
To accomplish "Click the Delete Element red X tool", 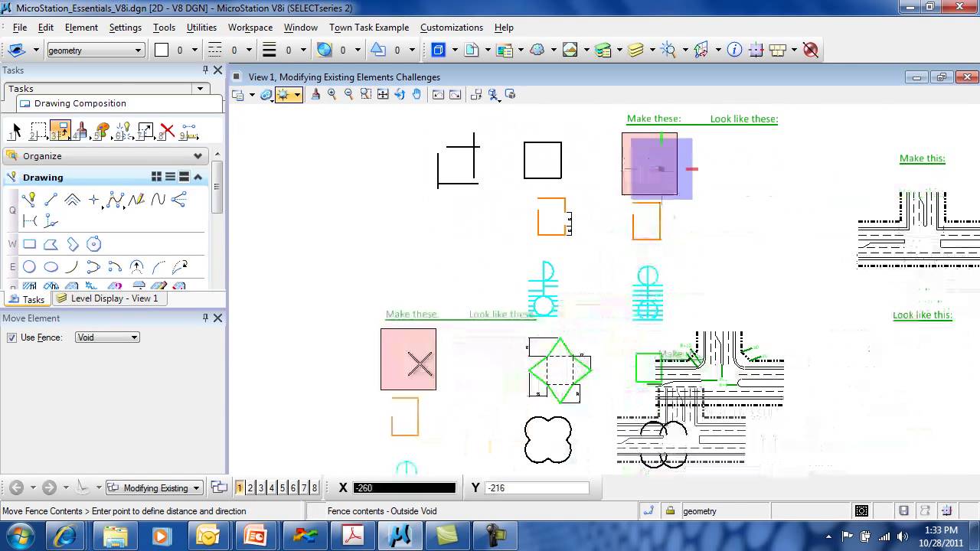I will tap(167, 131).
